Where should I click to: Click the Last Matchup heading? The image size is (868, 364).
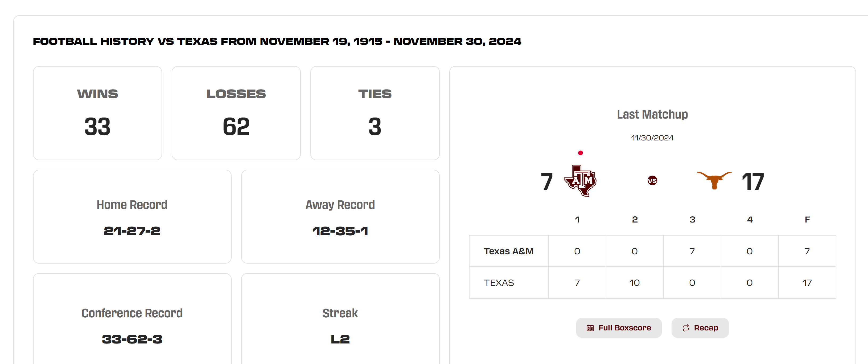(652, 115)
